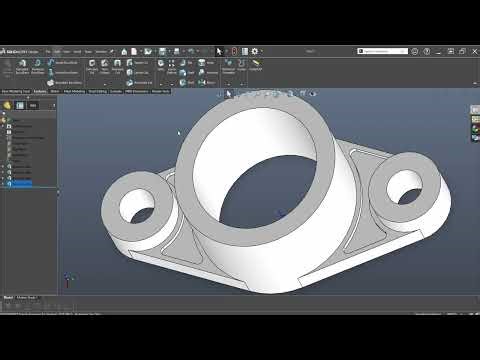This screenshot has height=360, width=480.
Task: Open the Curves tool
Action: coord(242,65)
